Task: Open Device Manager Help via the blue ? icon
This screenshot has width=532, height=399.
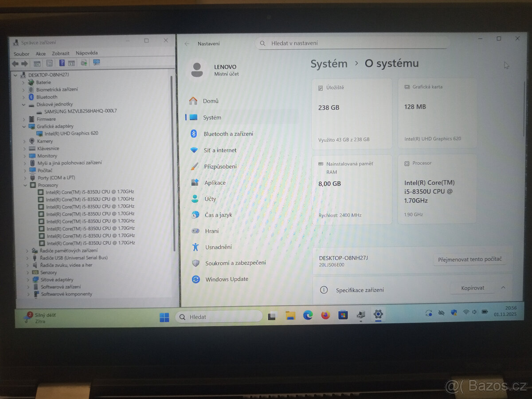Action: click(x=62, y=63)
